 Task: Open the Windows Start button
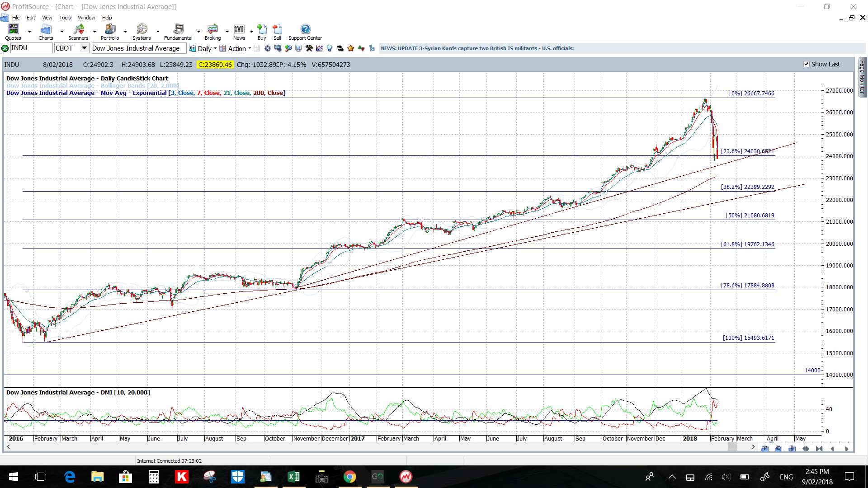click(13, 477)
